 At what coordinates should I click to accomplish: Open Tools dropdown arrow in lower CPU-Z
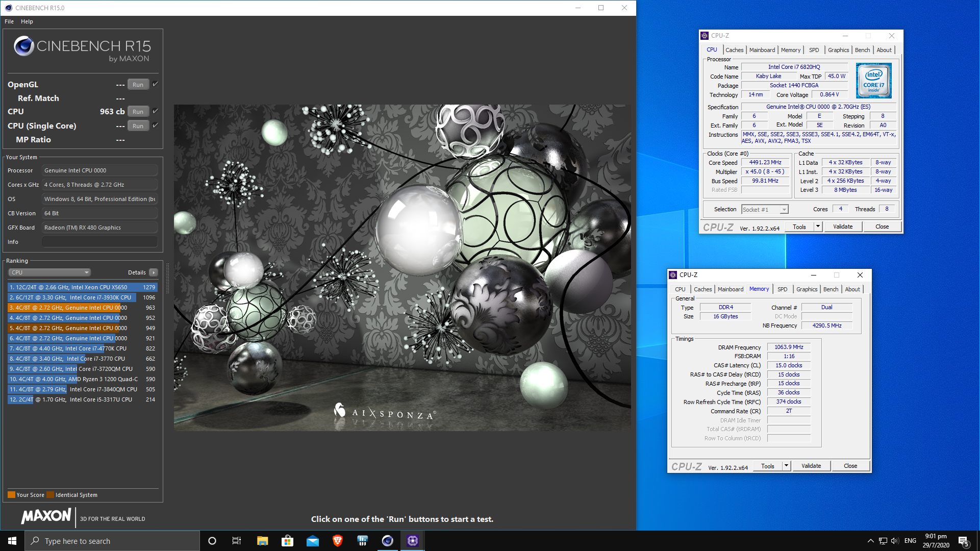pos(786,466)
